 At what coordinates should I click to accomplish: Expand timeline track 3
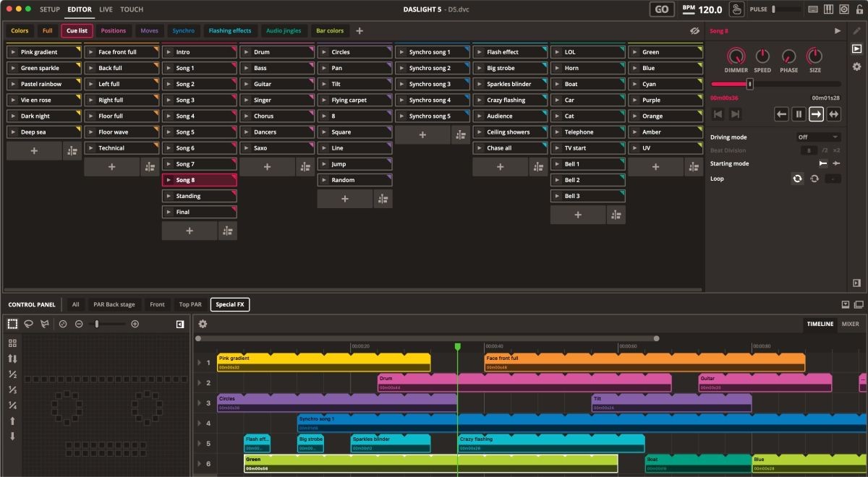[200, 403]
